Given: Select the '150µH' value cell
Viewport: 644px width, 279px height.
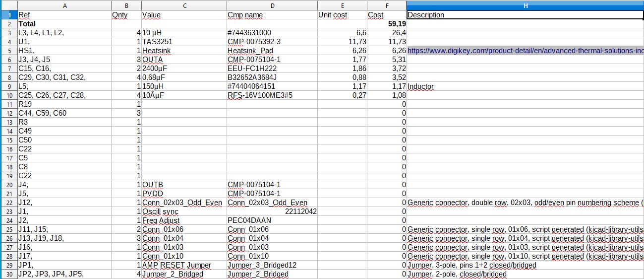Looking at the screenshot, I should (184, 86).
